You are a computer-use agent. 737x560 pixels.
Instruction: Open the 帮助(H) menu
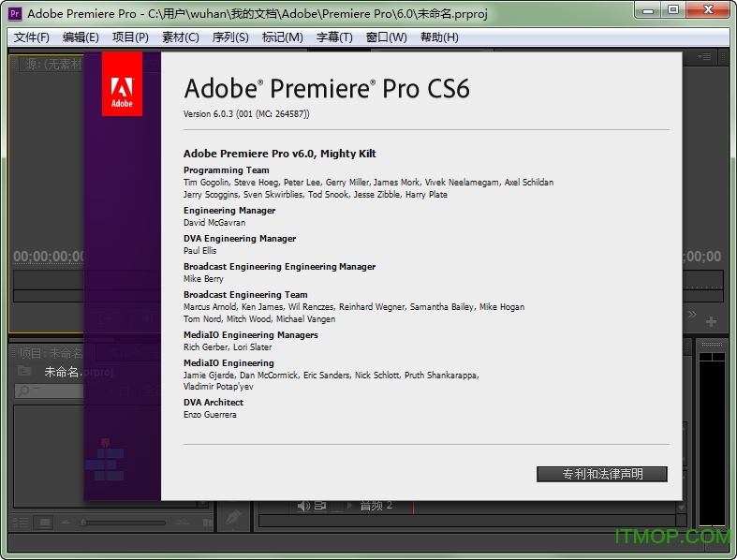(x=439, y=37)
